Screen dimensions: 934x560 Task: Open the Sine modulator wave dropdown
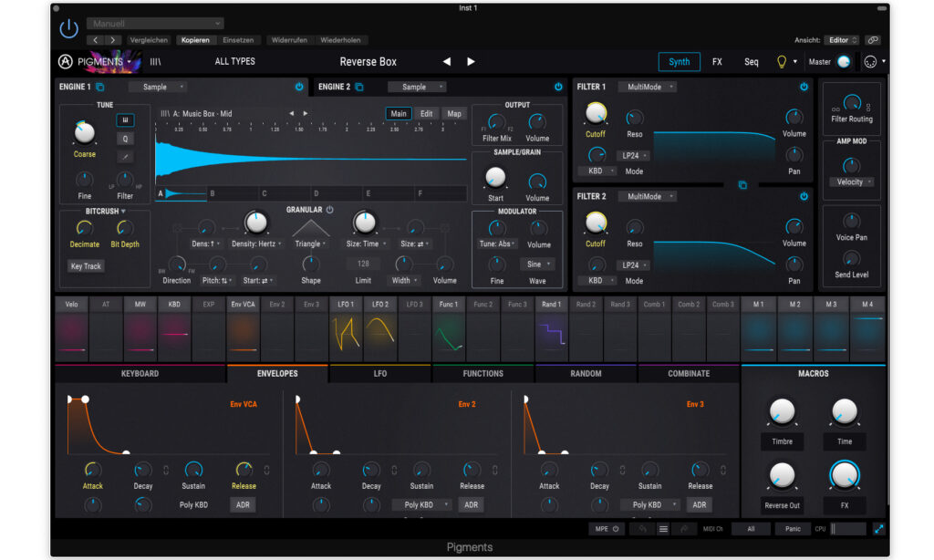pyautogui.click(x=537, y=264)
